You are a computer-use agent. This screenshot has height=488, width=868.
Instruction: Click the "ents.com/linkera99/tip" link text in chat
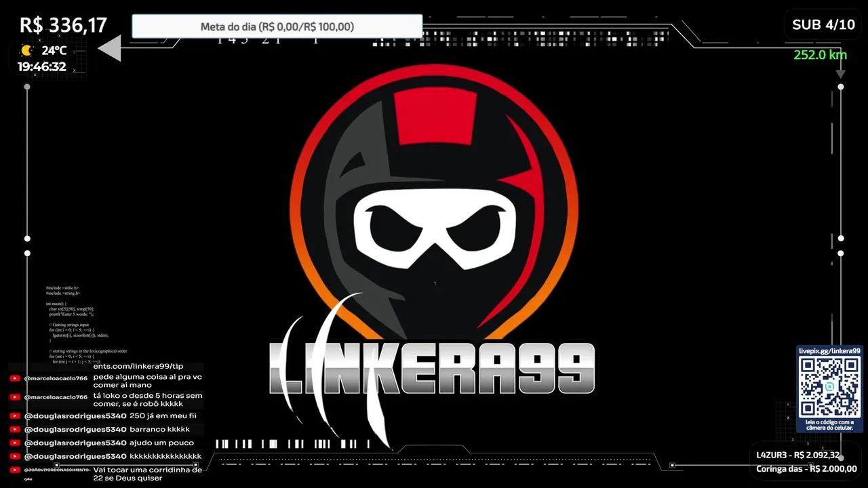[138, 366]
